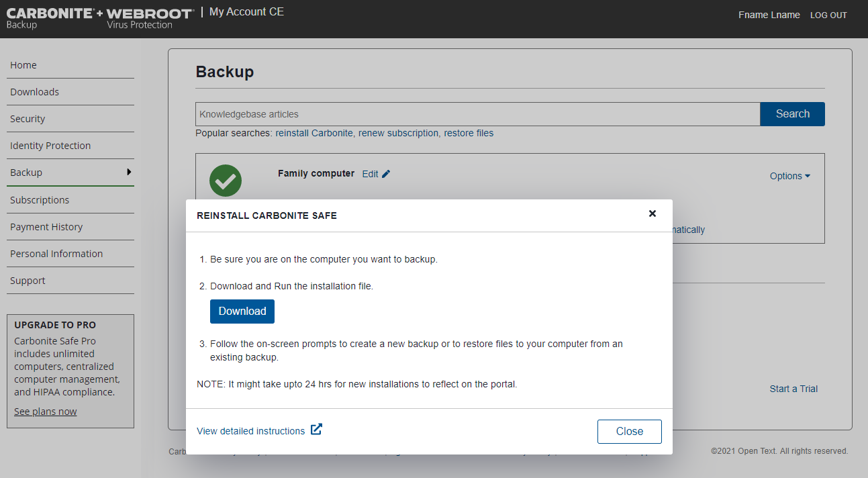Open the Security section
Viewport: 868px width, 478px height.
28,119
